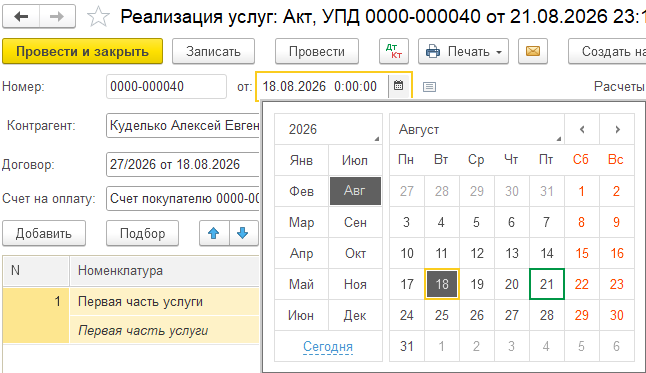Click italic Первая часть услуги description

(x=165, y=330)
